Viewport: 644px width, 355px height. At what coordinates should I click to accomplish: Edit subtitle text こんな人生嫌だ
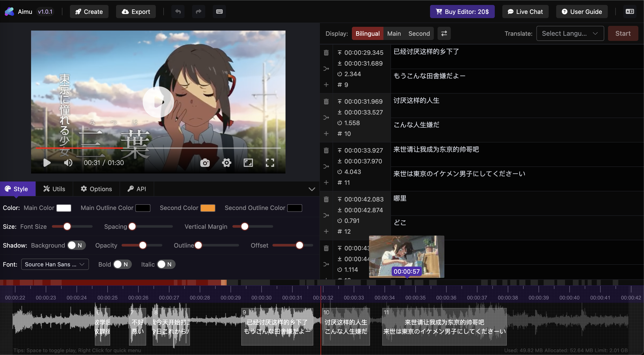[x=517, y=130]
